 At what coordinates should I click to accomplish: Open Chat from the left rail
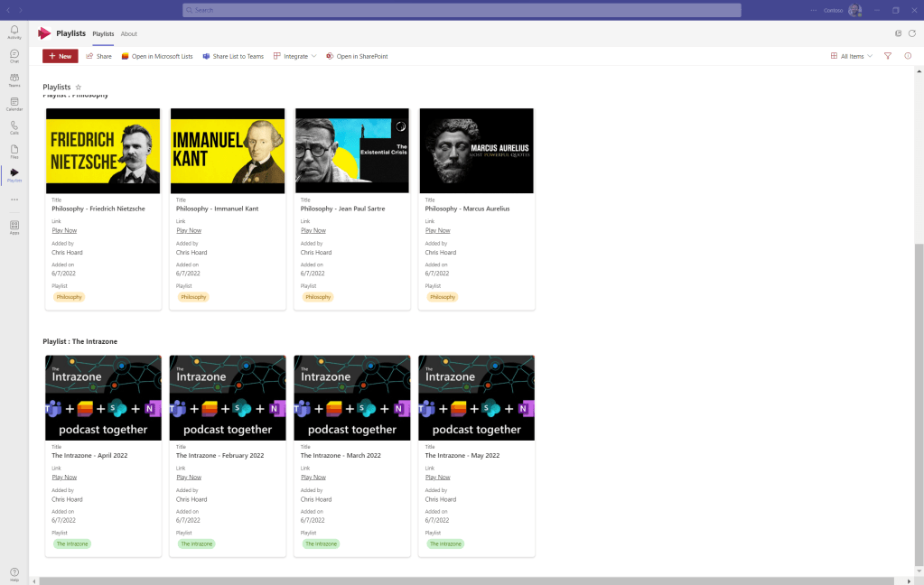pos(14,56)
